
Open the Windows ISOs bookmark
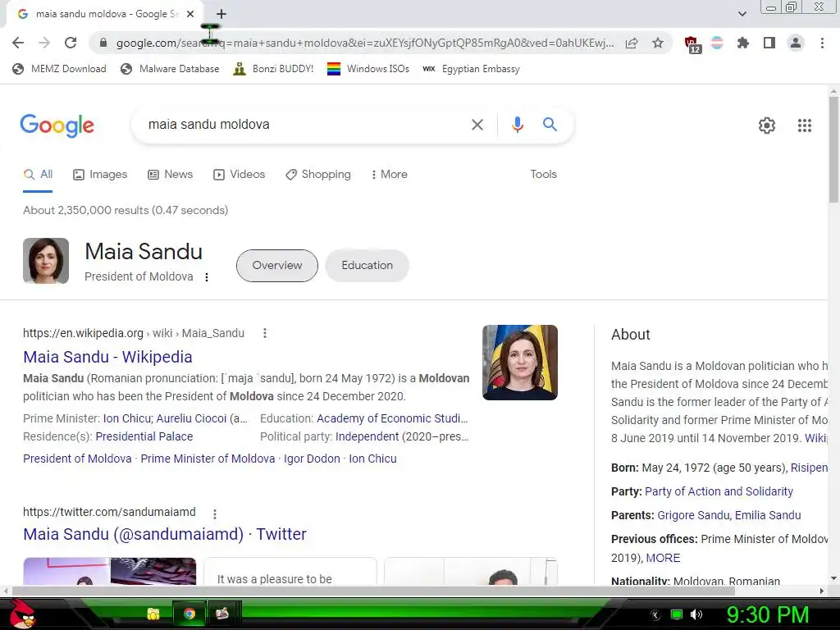368,69
